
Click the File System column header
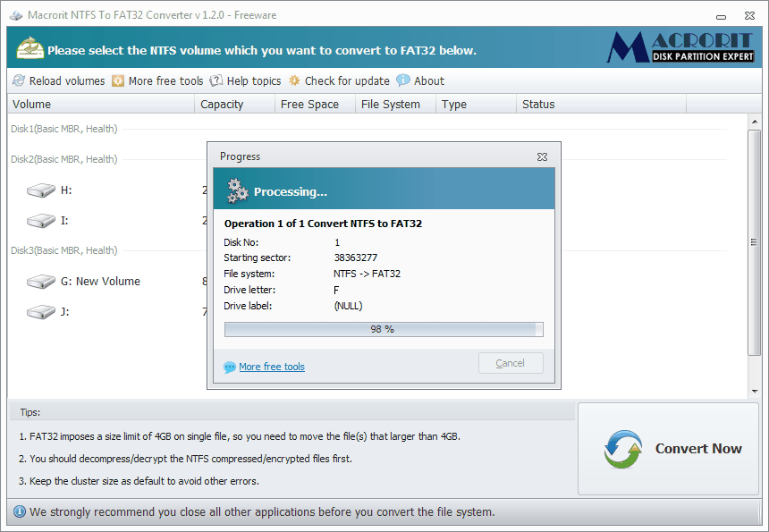394,105
